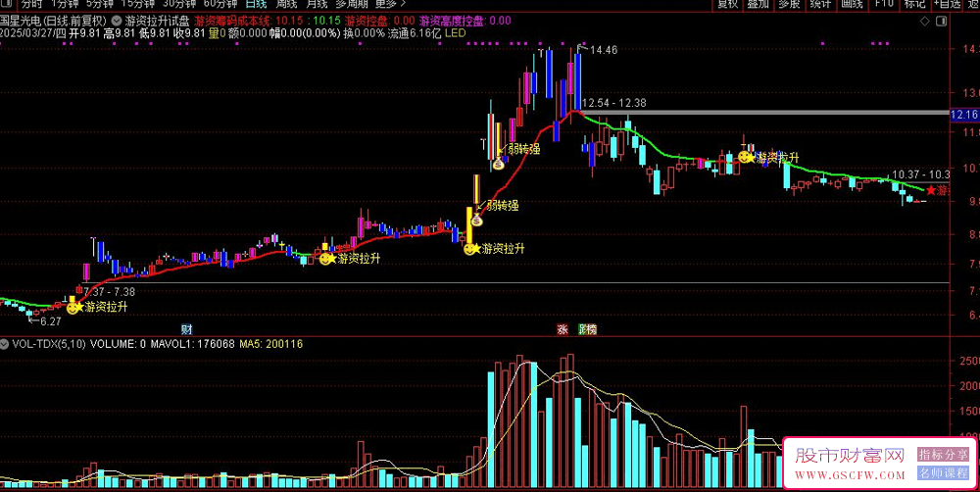Select the 日线 daily tab
Screen dimensions: 980x492
(x=256, y=4)
